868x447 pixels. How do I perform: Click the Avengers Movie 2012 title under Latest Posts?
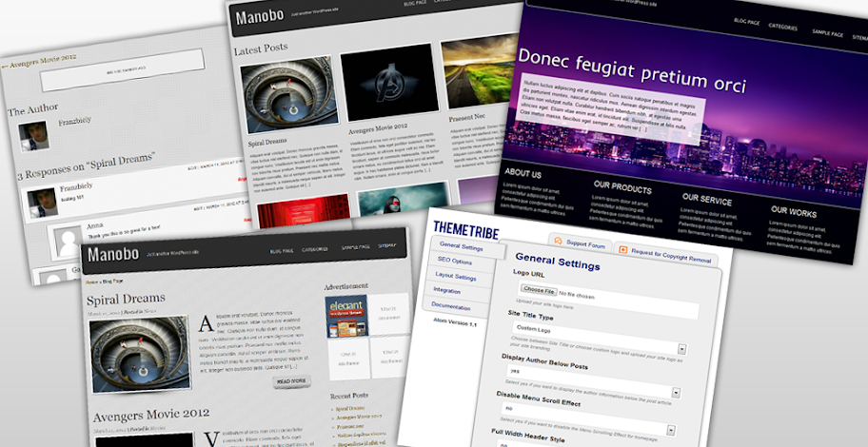pyautogui.click(x=378, y=129)
